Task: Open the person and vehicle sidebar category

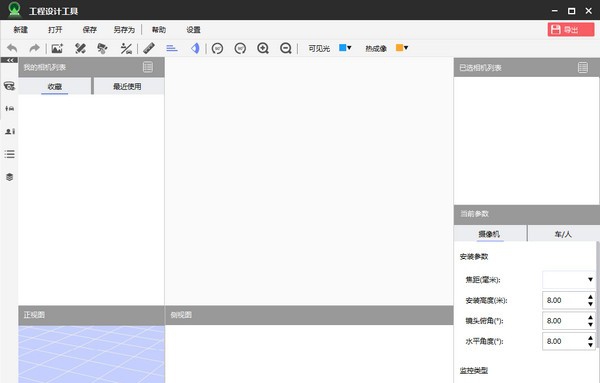Action: coord(10,109)
